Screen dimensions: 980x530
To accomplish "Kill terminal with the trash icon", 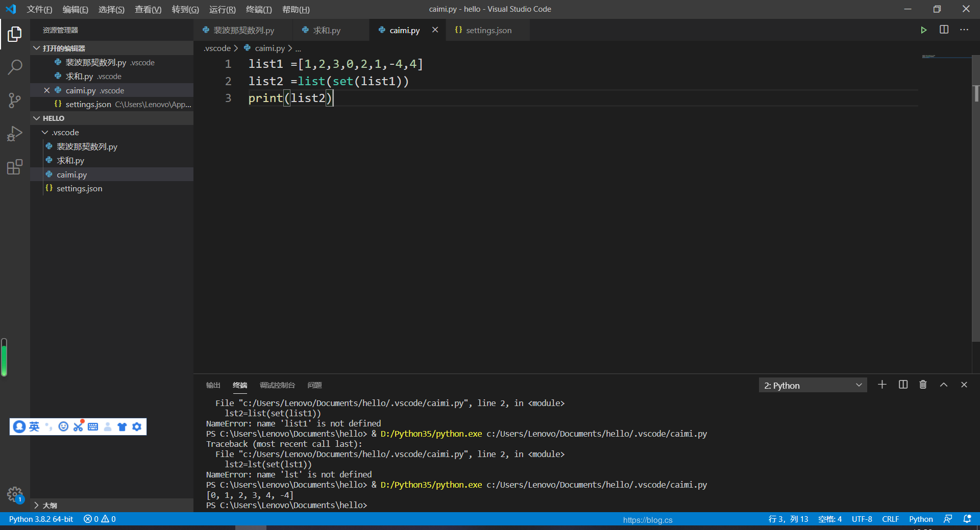I will [923, 385].
